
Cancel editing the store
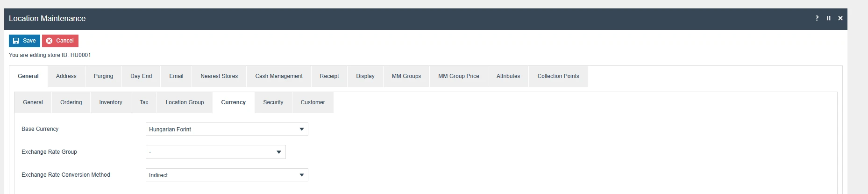coord(60,41)
